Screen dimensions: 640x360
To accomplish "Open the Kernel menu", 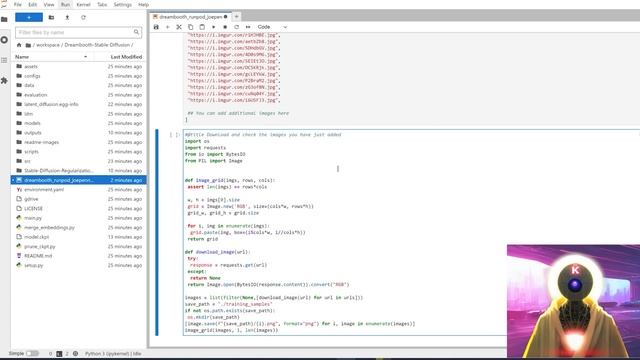I will (83, 4).
